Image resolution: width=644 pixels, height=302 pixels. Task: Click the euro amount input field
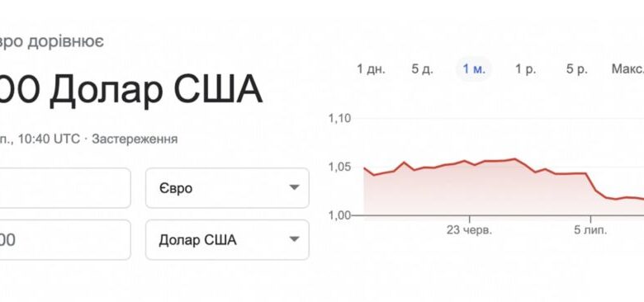click(x=64, y=188)
